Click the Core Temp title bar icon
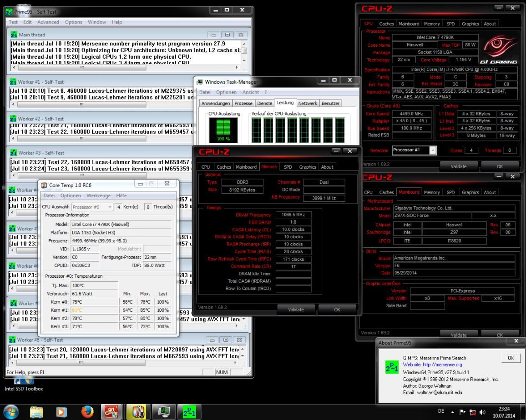This screenshot has height=420, width=526. pos(44,185)
